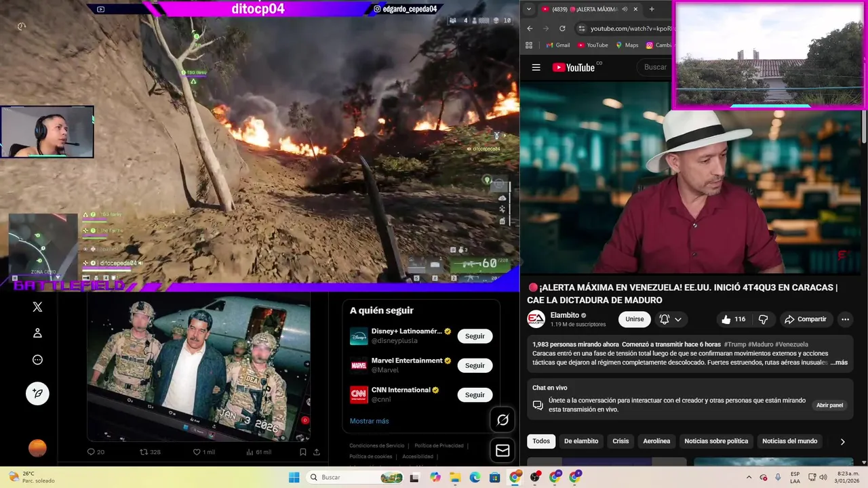Image resolution: width=868 pixels, height=488 pixels.
Task: Open the Maps bookmark
Action: tap(627, 45)
